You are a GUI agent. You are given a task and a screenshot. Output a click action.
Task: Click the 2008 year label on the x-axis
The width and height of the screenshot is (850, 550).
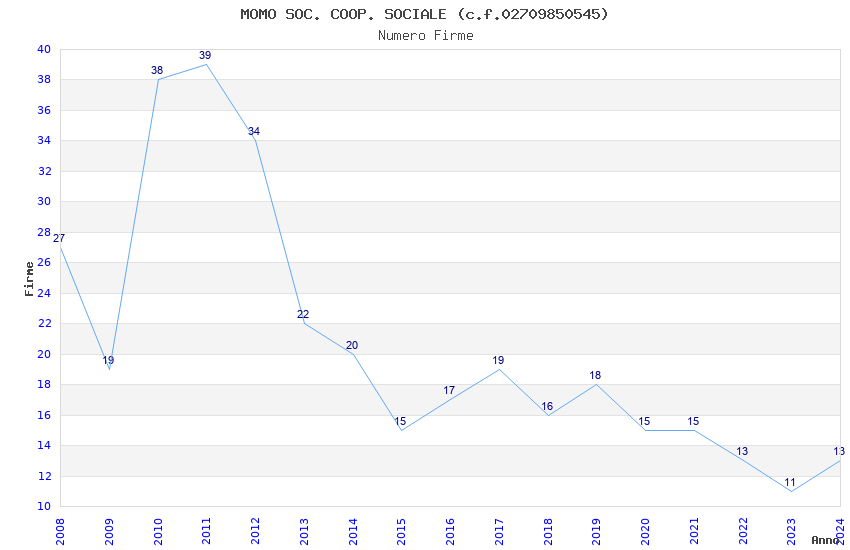point(60,531)
